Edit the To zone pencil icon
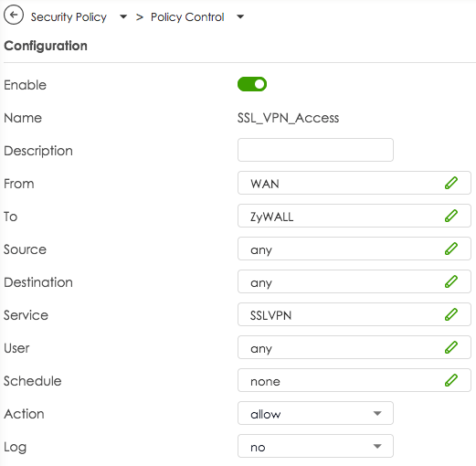 click(451, 216)
